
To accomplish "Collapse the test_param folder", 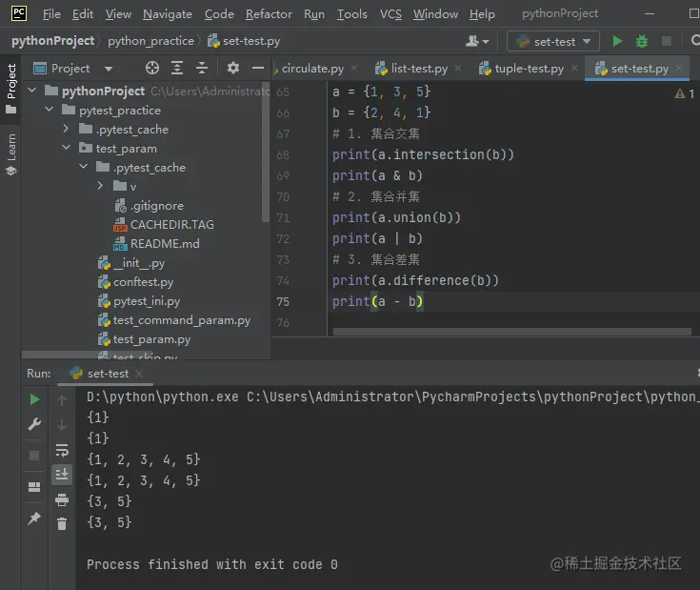I will [67, 148].
